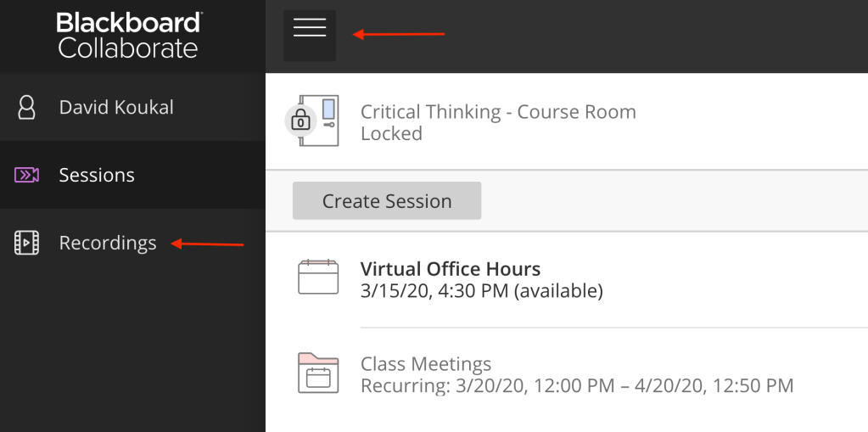Click the Class Meetings folder icon

(x=318, y=373)
